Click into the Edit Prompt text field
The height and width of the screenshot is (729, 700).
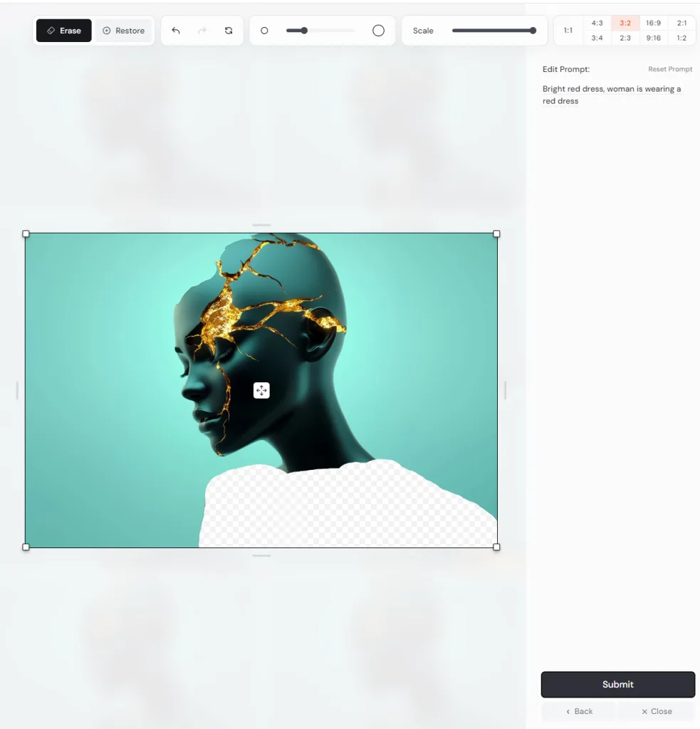coord(612,95)
